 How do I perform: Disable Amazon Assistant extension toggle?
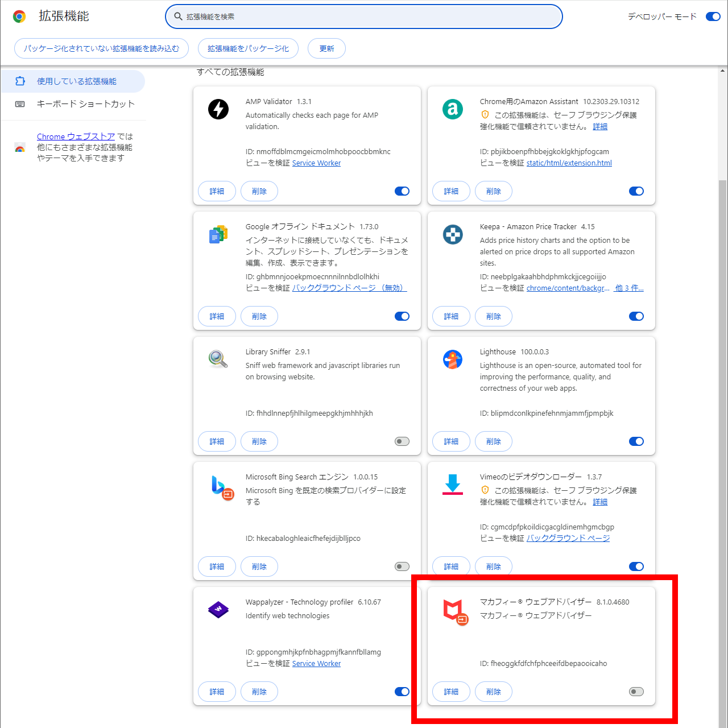pyautogui.click(x=636, y=191)
